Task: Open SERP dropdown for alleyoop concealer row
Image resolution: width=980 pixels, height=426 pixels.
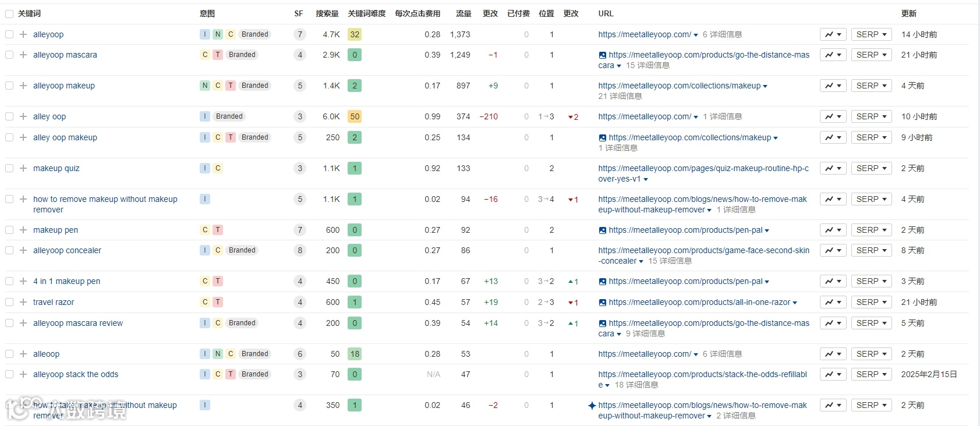Action: [872, 250]
